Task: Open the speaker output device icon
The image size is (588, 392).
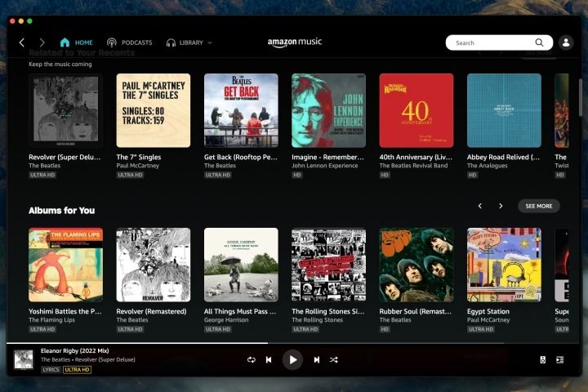Action: pos(542,359)
